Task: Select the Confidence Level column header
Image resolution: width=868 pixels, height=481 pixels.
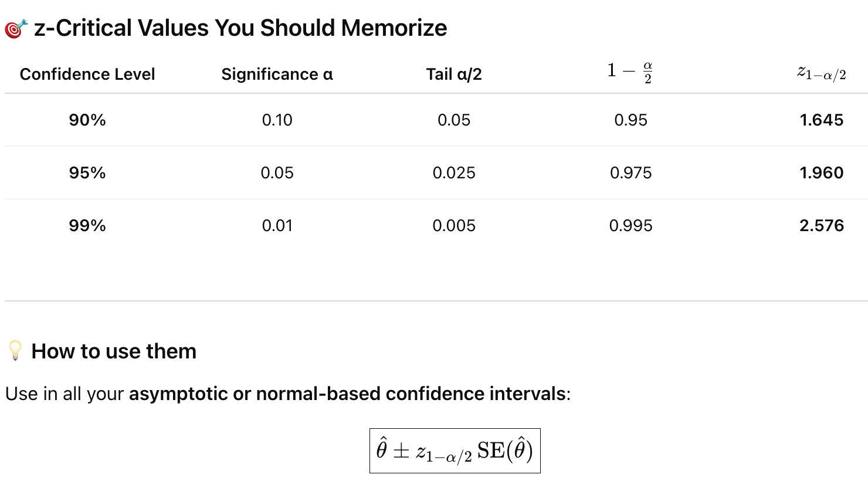Action: click(87, 74)
